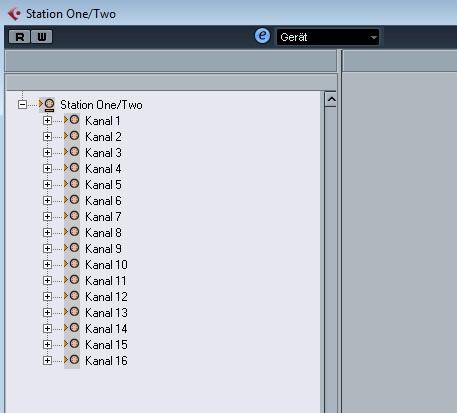Click the Kanal 5 node icon
The image size is (457, 413).
tap(72, 184)
